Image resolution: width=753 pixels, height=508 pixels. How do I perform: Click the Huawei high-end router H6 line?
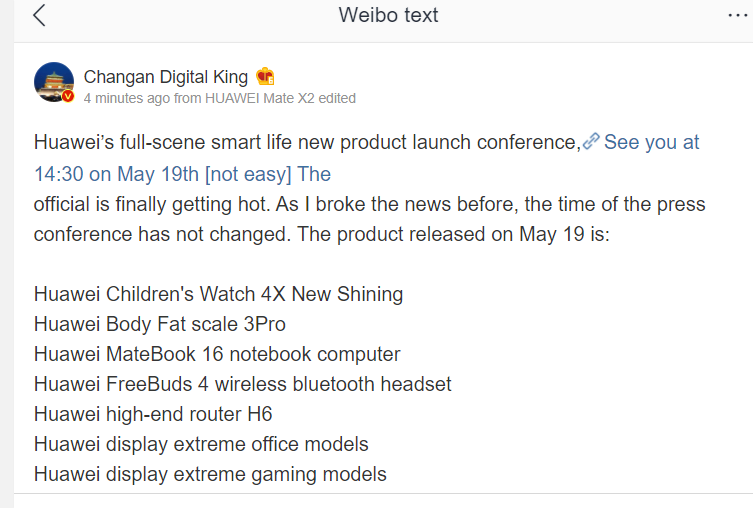[x=153, y=414]
